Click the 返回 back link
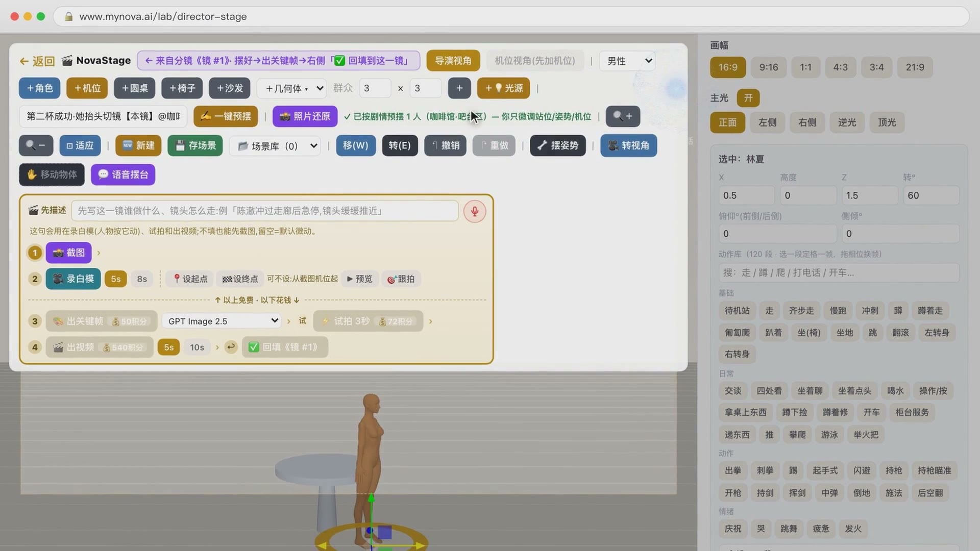This screenshot has width=980, height=551. (x=37, y=61)
